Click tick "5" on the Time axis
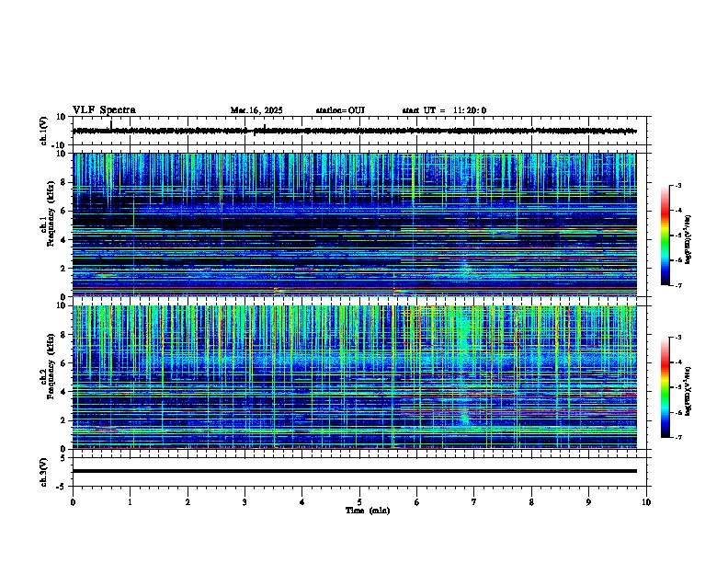This screenshot has width=728, height=563. tap(359, 502)
